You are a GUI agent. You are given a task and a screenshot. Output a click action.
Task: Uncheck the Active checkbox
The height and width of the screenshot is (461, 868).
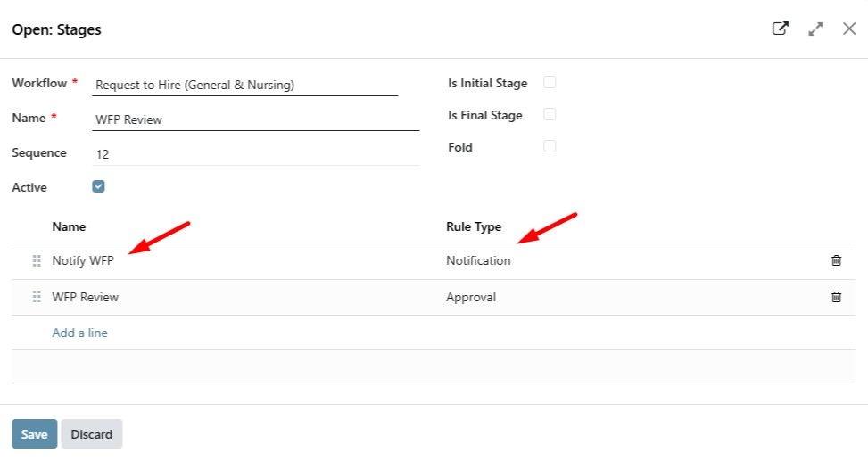pyautogui.click(x=98, y=186)
